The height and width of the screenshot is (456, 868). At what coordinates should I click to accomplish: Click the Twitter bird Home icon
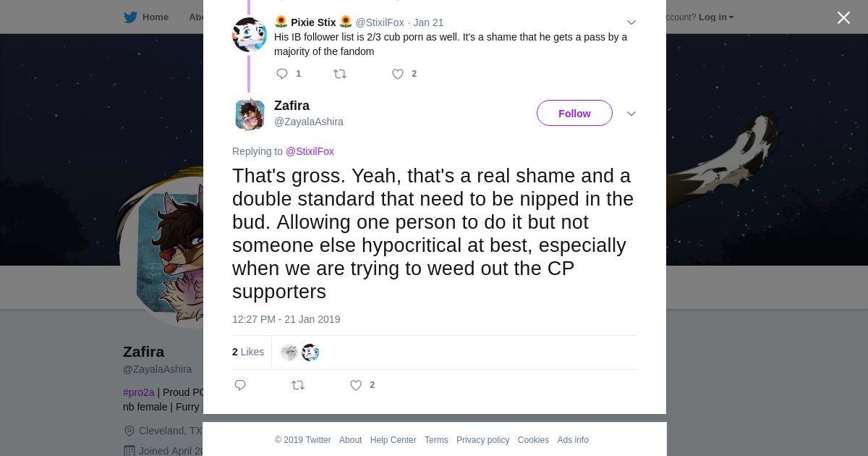click(x=130, y=17)
